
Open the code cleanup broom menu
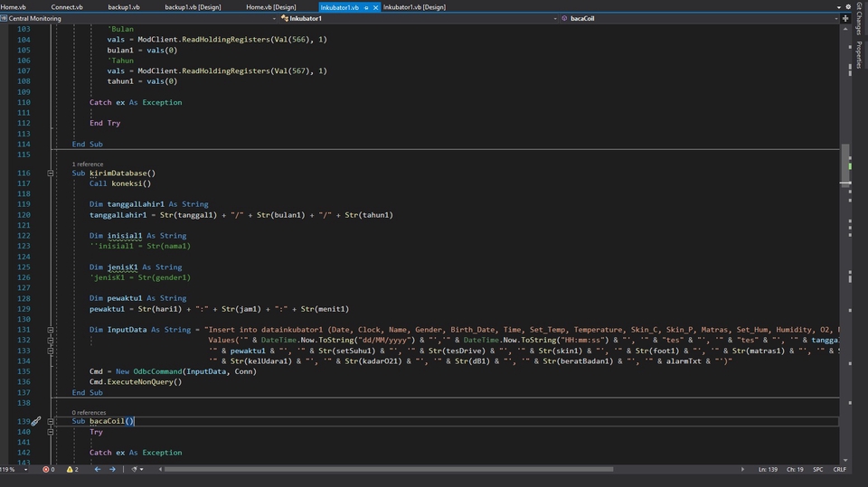pyautogui.click(x=134, y=469)
